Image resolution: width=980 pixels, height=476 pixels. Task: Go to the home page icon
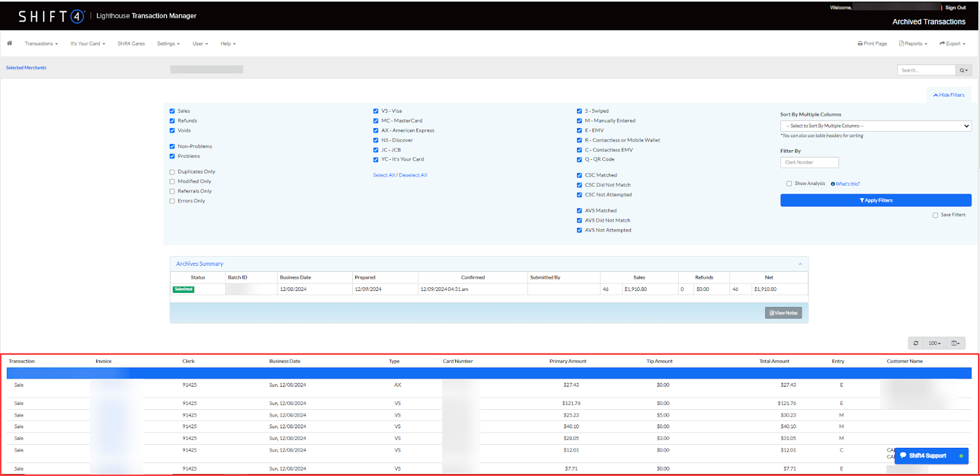click(x=9, y=43)
